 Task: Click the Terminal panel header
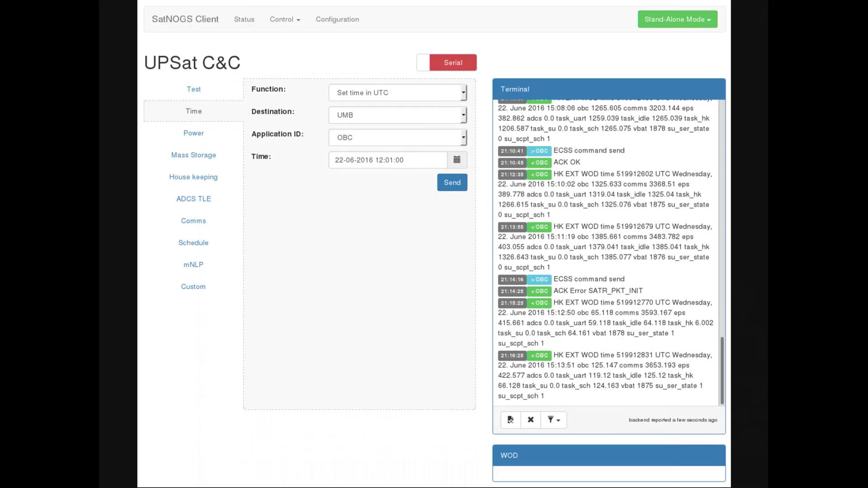coord(609,89)
